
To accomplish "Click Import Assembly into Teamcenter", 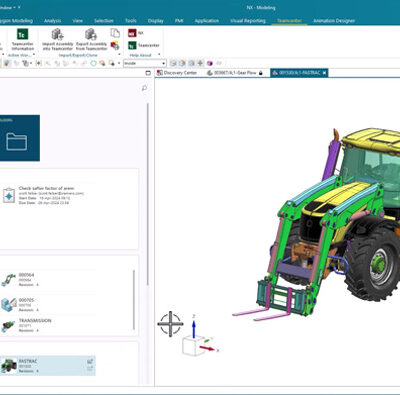I will click(58, 40).
